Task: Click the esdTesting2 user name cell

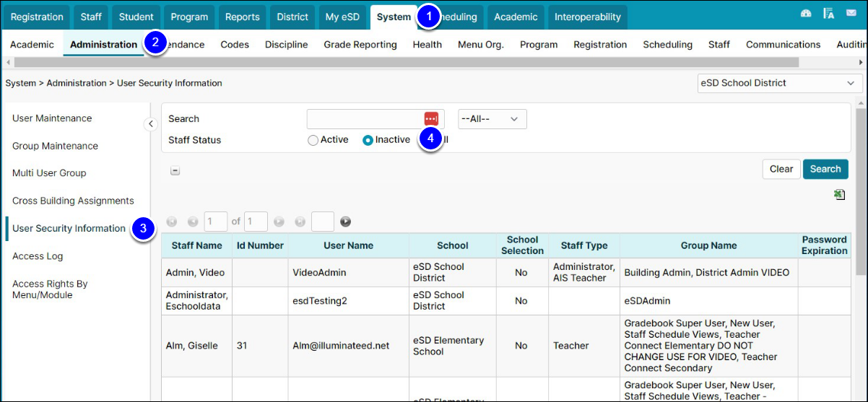Action: [x=348, y=301]
